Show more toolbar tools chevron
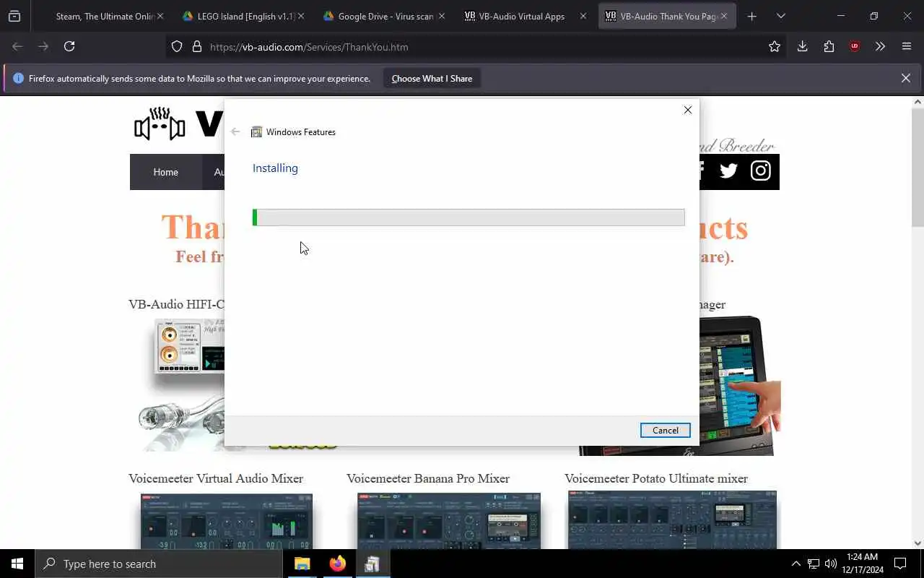924x578 pixels. pos(880,46)
